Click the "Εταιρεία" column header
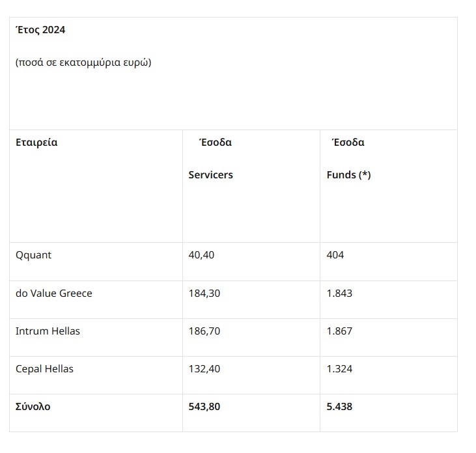Viewport: 476px width, 453px height. (36, 142)
